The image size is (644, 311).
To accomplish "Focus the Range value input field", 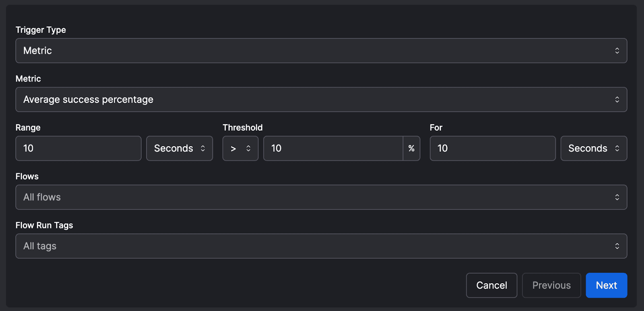I will [78, 148].
